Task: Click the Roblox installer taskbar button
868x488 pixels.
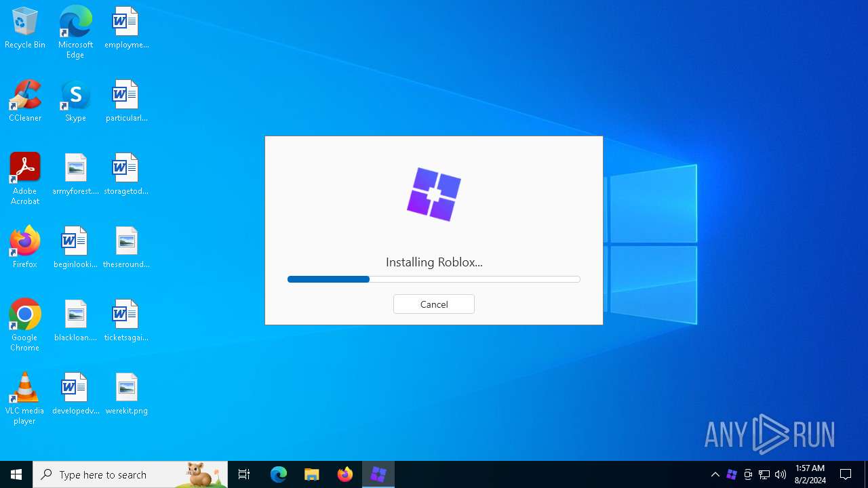Action: point(378,474)
